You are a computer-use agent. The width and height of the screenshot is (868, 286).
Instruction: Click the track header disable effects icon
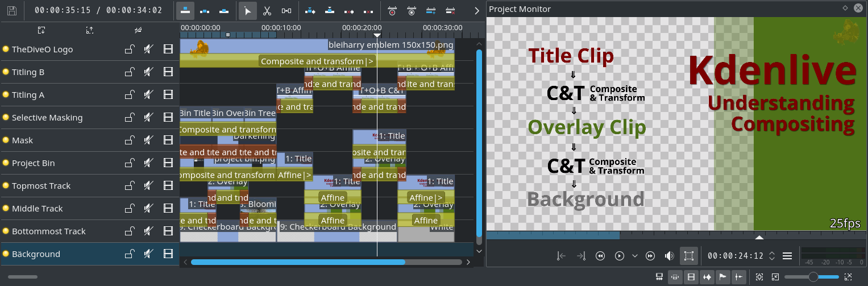pyautogui.click(x=138, y=30)
